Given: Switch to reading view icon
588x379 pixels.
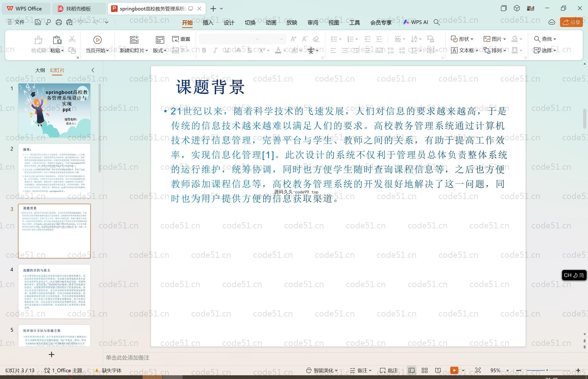Looking at the screenshot, I should click(438, 370).
